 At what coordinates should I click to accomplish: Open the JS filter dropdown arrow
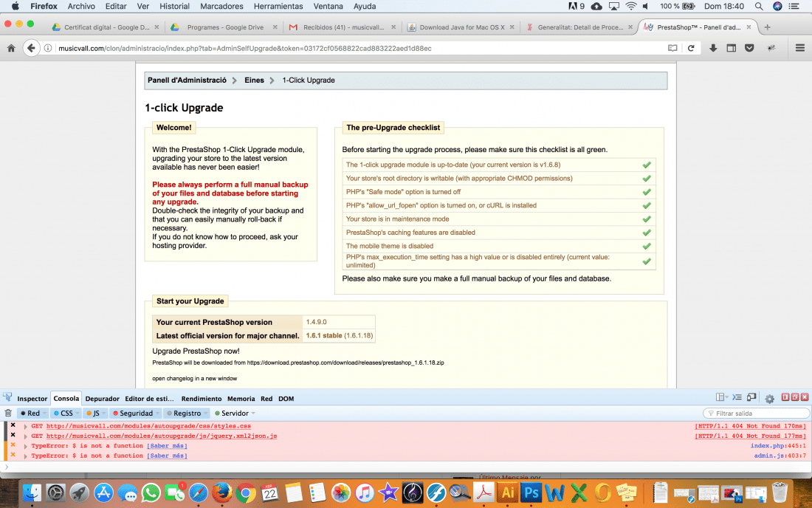[x=104, y=413]
